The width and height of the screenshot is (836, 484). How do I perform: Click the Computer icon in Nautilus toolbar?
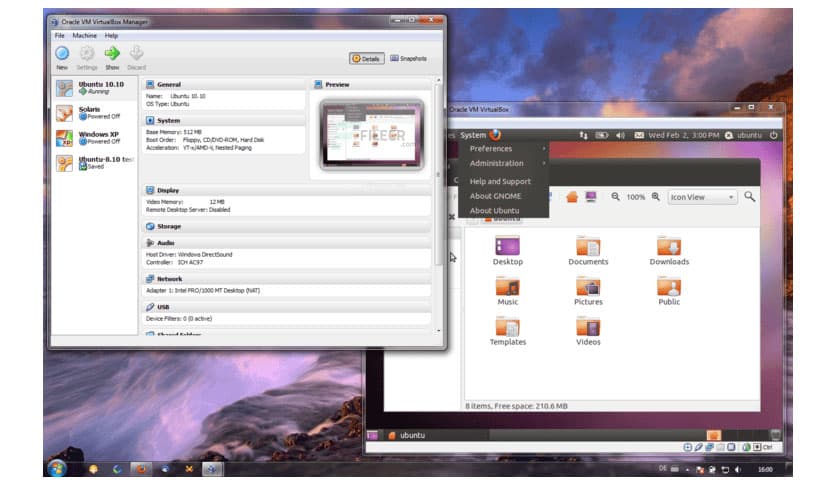click(x=591, y=197)
